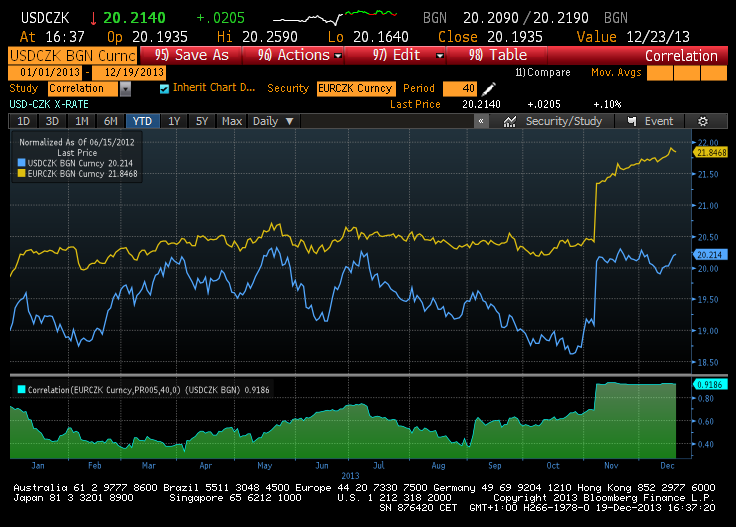Screen dimensions: 736x527
Task: Click the Security/Study chart icon
Action: pyautogui.click(x=509, y=122)
